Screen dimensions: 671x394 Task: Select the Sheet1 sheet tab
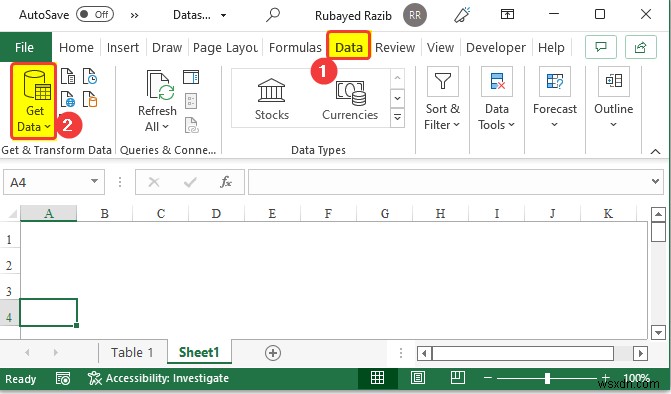(x=199, y=352)
